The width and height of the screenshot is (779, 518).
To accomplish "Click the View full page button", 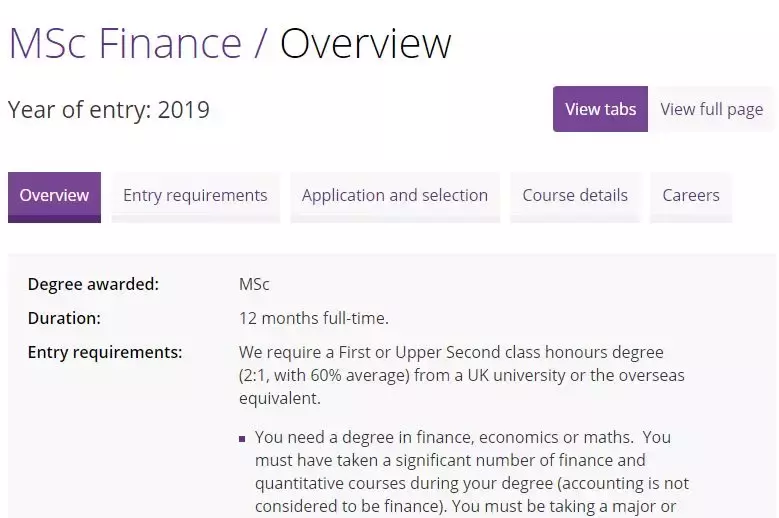I will [x=711, y=109].
